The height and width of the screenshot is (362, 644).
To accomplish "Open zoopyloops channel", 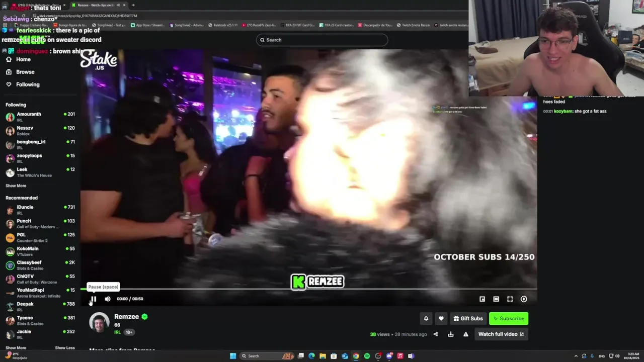I will [x=40, y=158].
